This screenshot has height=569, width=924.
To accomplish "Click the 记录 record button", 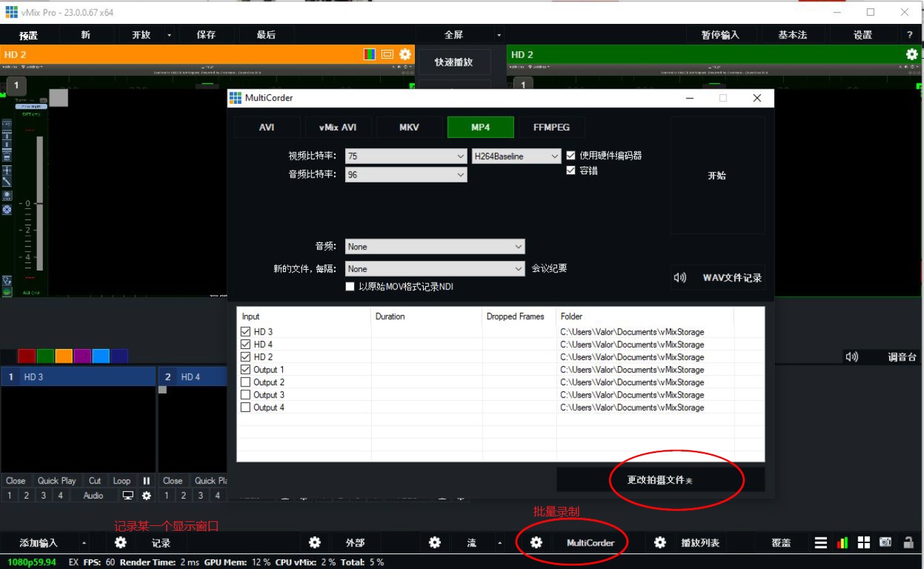I will (161, 543).
